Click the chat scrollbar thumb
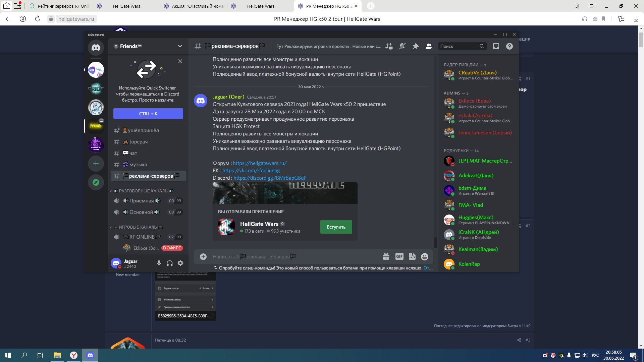 (x=436, y=242)
